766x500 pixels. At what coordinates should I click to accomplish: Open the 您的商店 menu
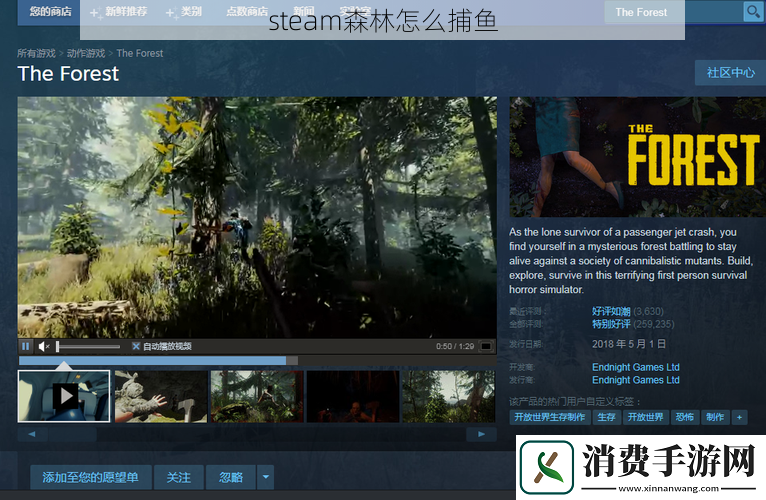[x=50, y=11]
